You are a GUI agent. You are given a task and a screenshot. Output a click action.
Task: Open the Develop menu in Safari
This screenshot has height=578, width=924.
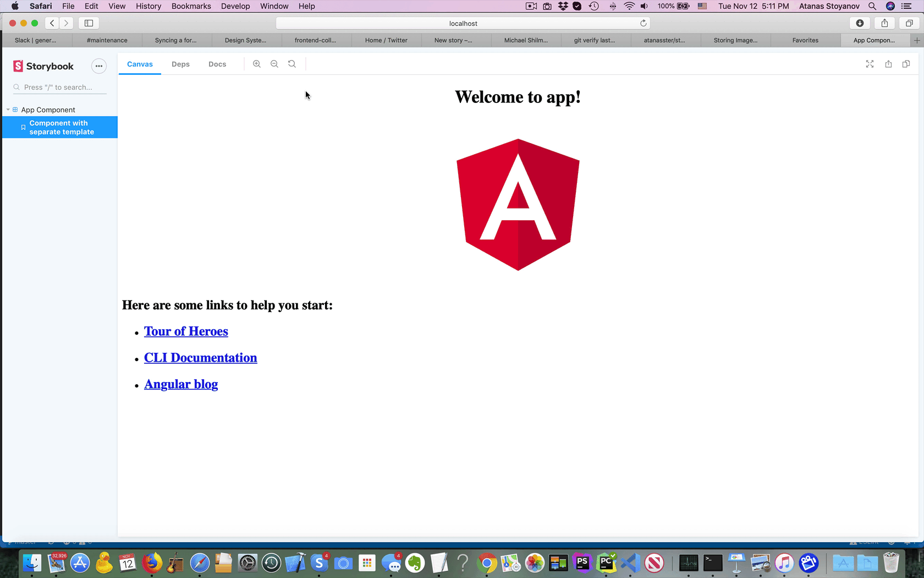235,6
